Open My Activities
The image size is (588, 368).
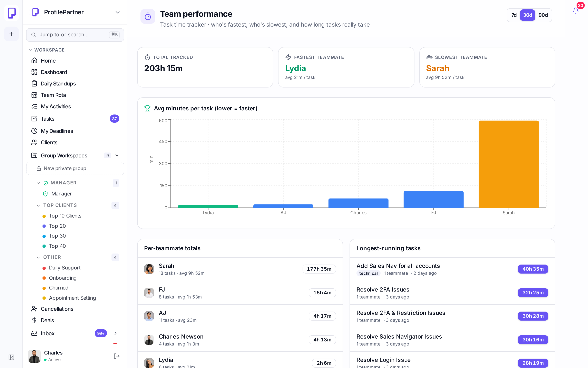75,106
